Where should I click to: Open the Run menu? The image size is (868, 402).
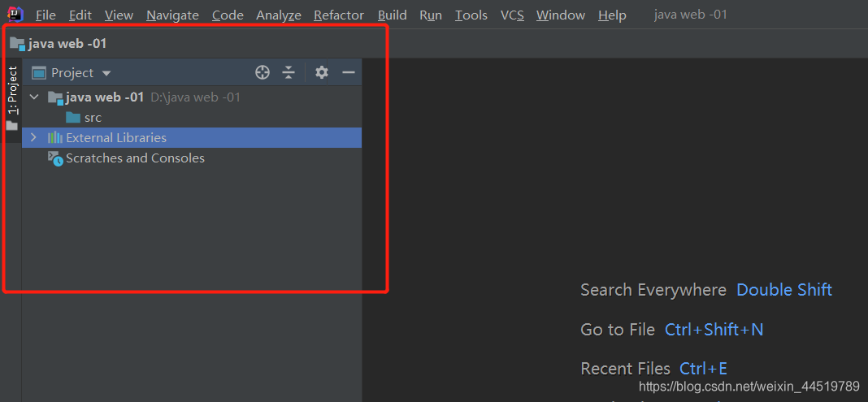point(431,15)
